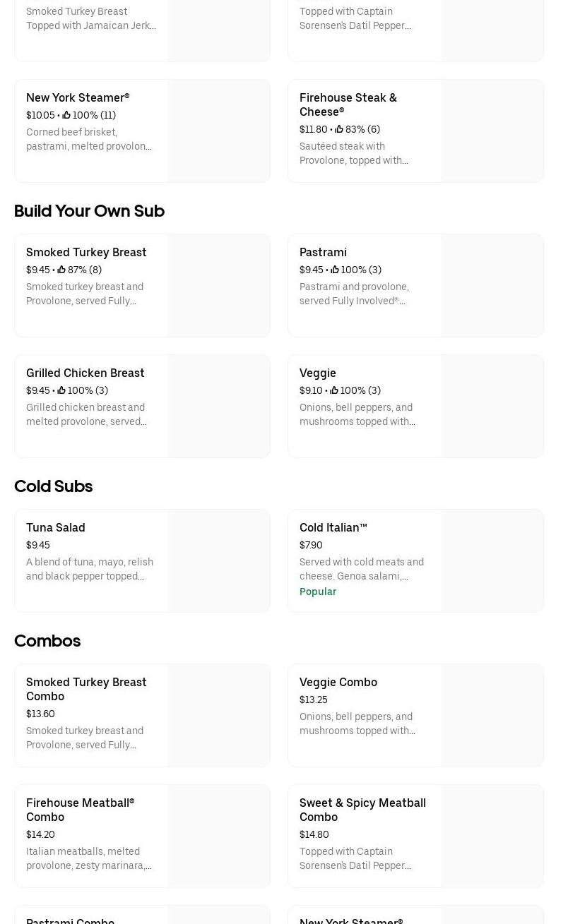Screen dimensions: 568x924
Task: Click the Popular label on Cold Italian
Action: point(317,592)
